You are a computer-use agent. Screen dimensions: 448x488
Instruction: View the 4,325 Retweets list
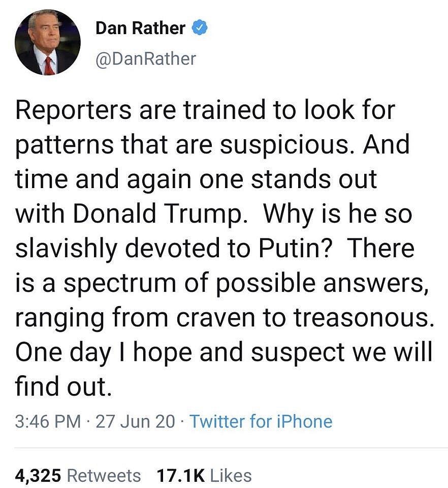point(78,475)
